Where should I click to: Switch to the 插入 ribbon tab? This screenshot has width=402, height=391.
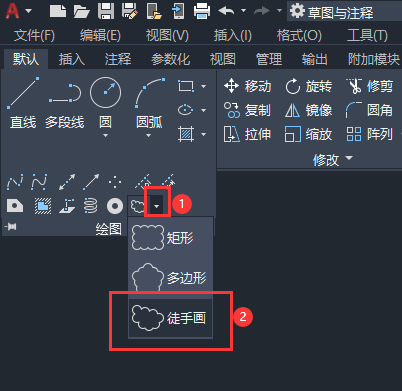(72, 59)
